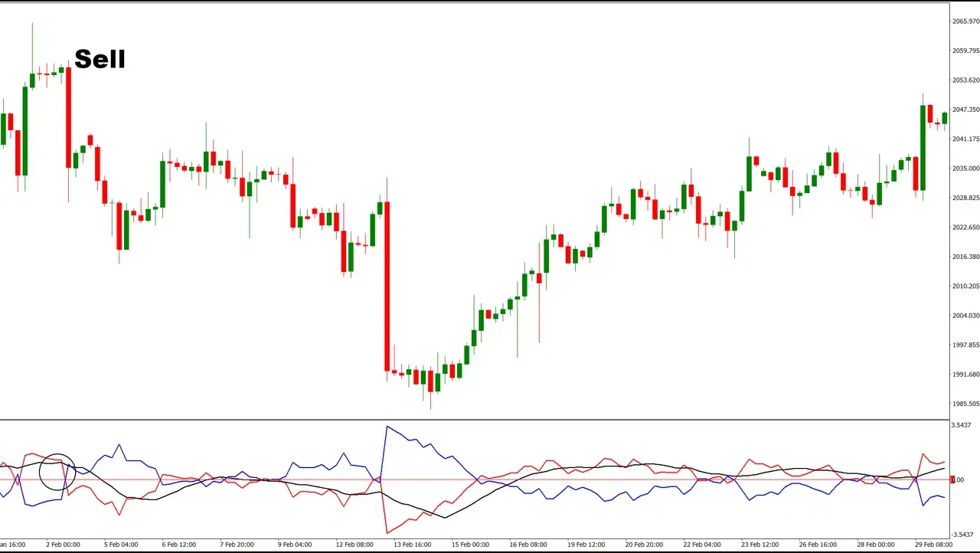Click the 20 Feb 20:00 time label
980x553 pixels.
(643, 545)
